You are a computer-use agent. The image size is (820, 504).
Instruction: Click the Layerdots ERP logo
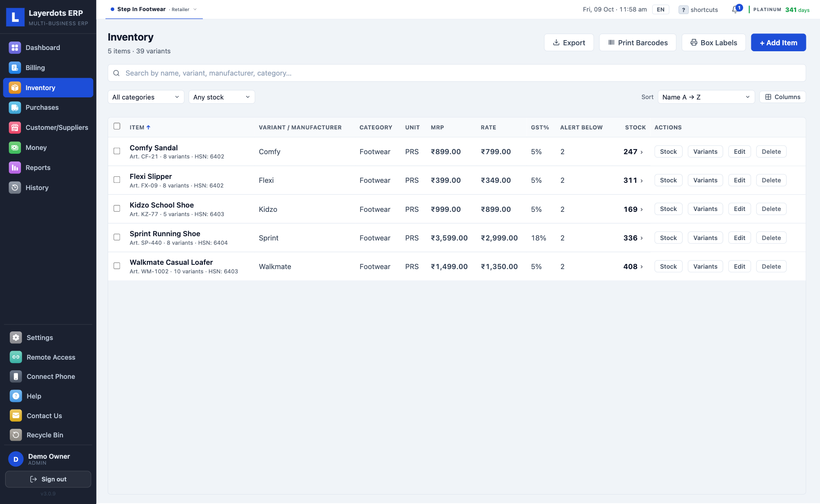(15, 17)
